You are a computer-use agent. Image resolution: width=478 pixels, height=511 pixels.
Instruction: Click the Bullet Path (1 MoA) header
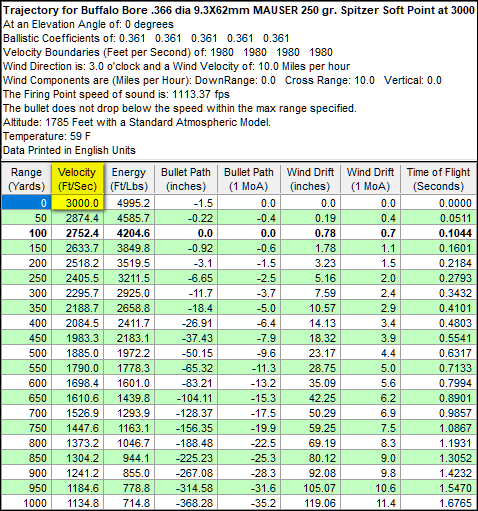pyautogui.click(x=249, y=179)
